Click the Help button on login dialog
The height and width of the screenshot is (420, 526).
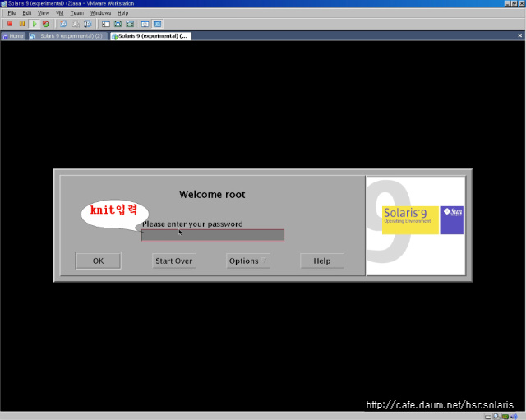click(x=322, y=261)
